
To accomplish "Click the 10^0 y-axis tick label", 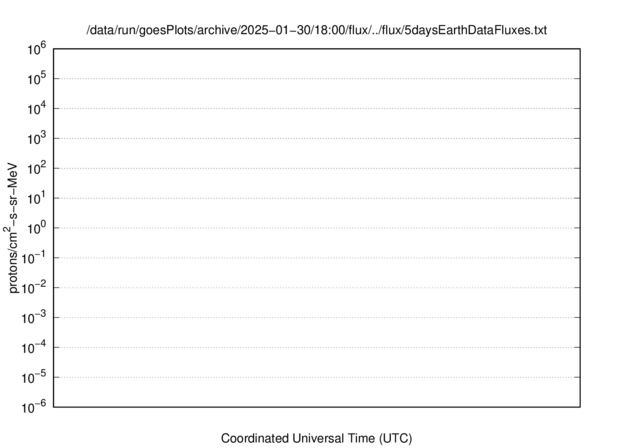I will (37, 228).
